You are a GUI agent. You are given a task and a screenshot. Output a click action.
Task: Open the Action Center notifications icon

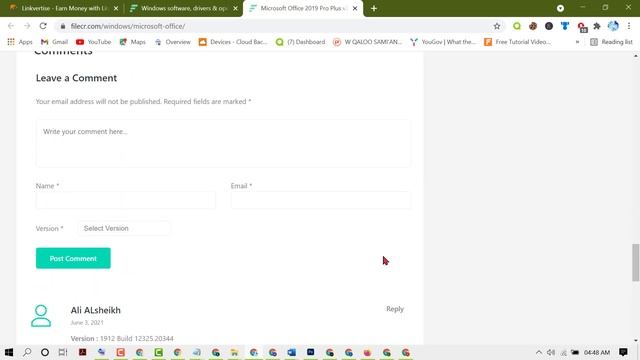(x=623, y=352)
